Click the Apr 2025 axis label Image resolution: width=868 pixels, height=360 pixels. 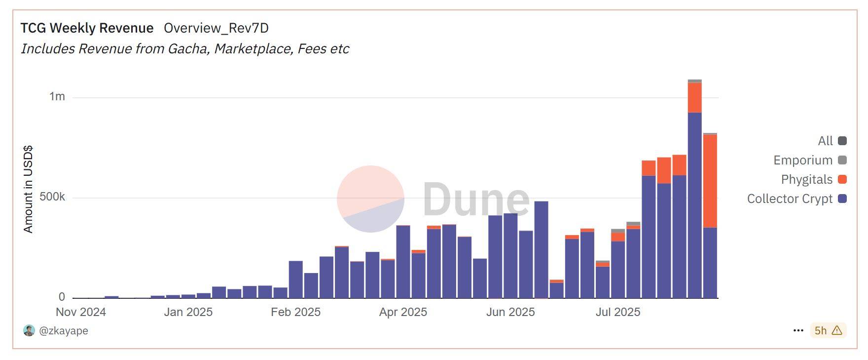tap(403, 312)
